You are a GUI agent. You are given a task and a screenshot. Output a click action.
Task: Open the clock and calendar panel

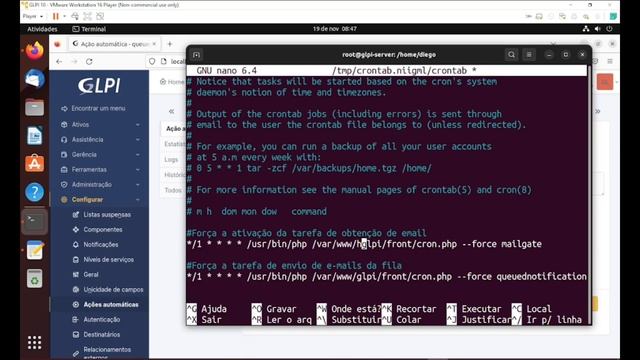click(335, 29)
